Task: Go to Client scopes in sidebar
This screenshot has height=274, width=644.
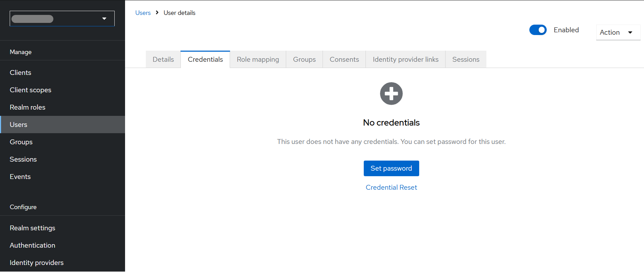Action: [30, 90]
